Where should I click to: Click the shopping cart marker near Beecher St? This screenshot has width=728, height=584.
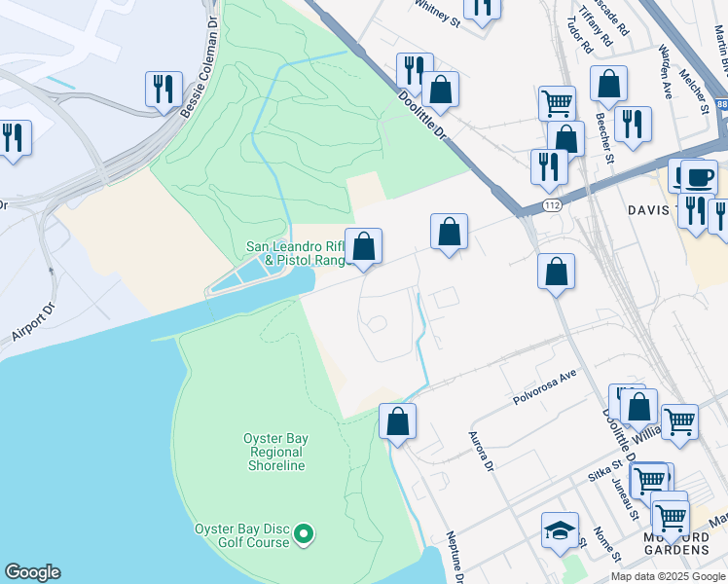tap(557, 103)
